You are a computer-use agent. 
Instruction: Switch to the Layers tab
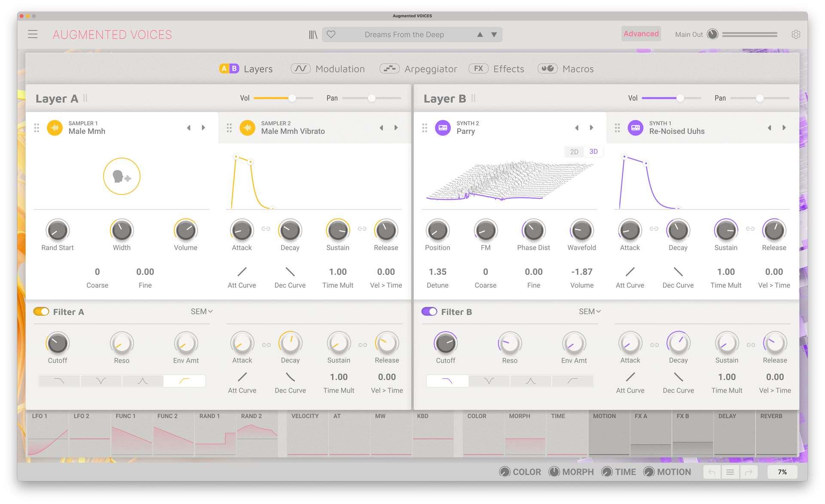pyautogui.click(x=246, y=69)
